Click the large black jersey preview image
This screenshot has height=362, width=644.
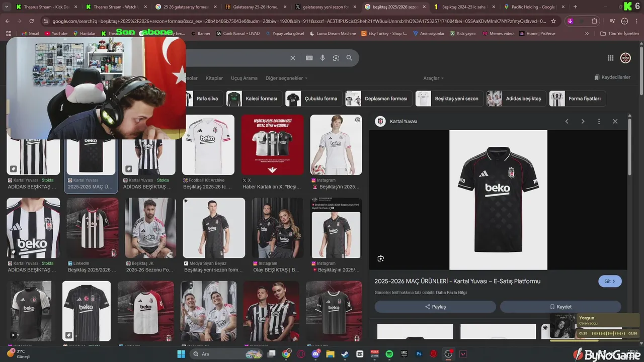pos(498,200)
